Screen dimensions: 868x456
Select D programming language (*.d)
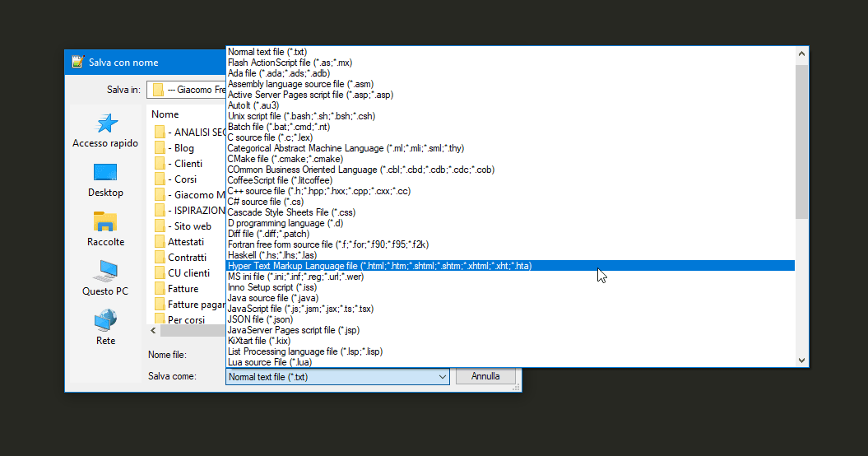510,223
